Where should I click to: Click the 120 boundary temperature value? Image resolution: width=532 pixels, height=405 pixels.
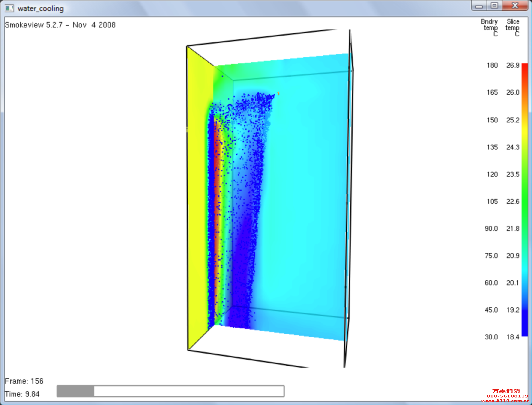pyautogui.click(x=492, y=174)
